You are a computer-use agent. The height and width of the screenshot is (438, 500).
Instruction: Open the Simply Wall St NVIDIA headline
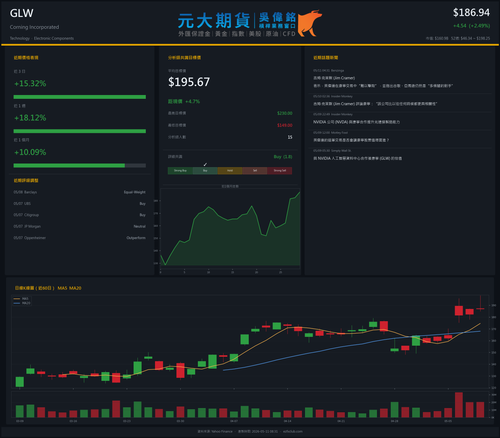point(357,158)
